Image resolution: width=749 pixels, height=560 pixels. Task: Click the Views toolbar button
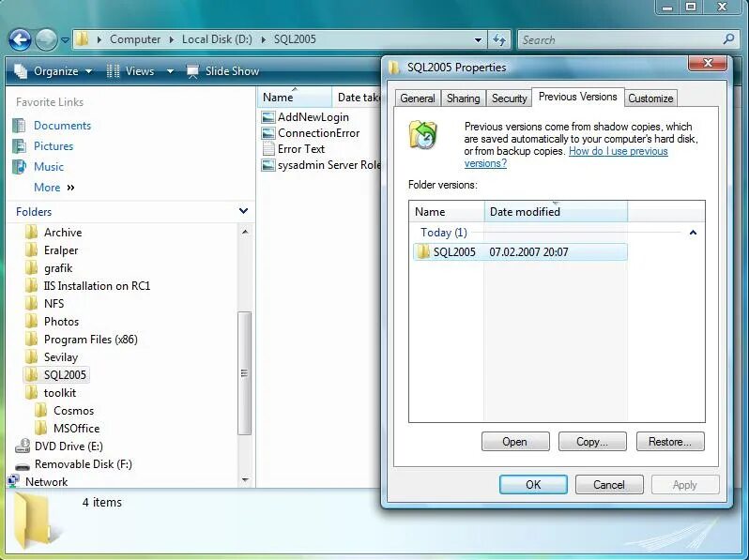[x=130, y=71]
